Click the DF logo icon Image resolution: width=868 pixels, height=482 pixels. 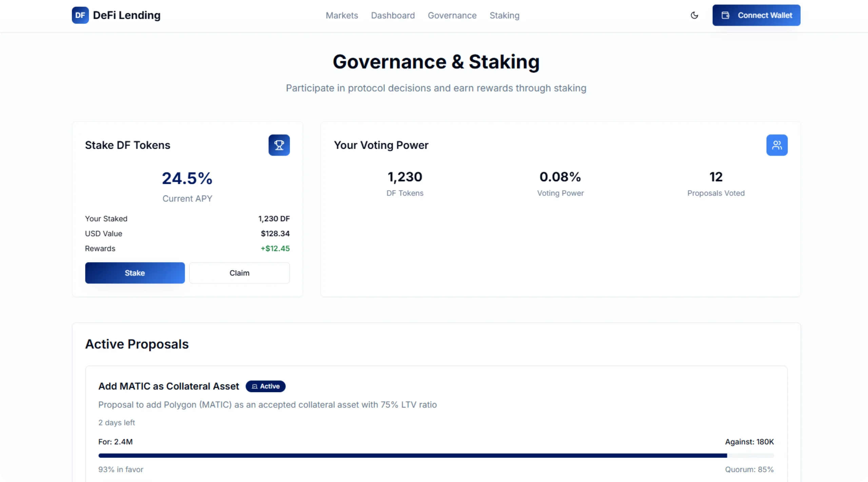pos(80,15)
